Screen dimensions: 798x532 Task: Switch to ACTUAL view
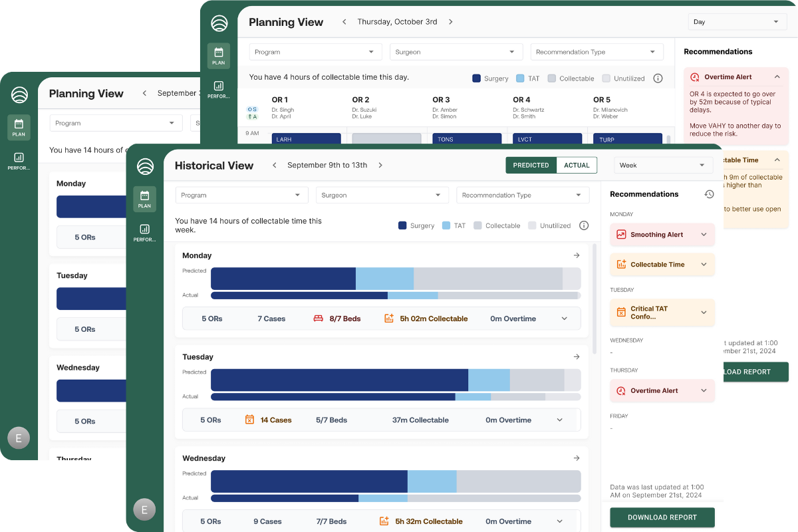point(577,165)
